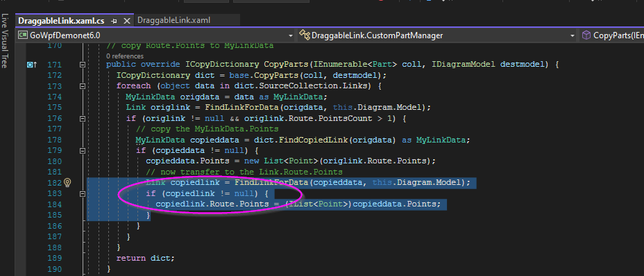Open the Live Visual Tree side panel

click(5, 41)
